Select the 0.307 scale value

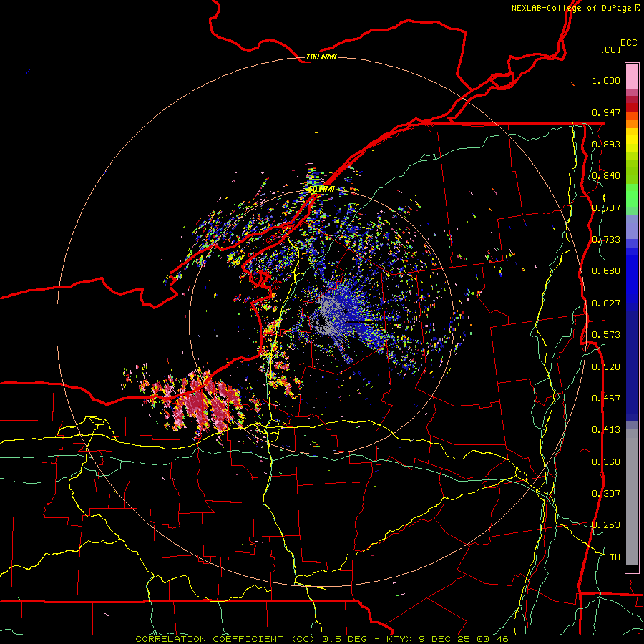(x=606, y=494)
